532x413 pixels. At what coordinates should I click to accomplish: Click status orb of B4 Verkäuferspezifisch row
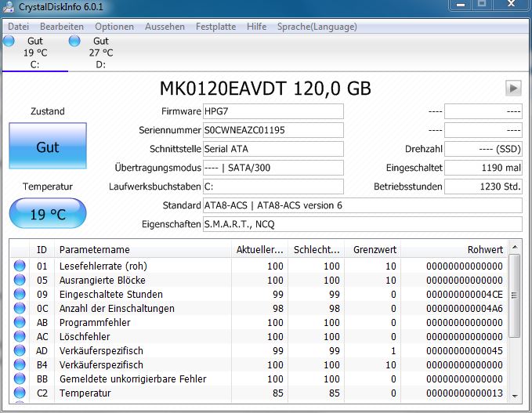click(20, 364)
